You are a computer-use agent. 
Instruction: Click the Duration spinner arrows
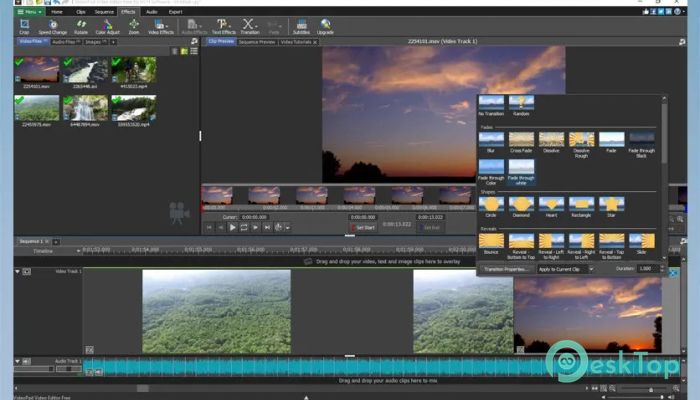point(662,269)
